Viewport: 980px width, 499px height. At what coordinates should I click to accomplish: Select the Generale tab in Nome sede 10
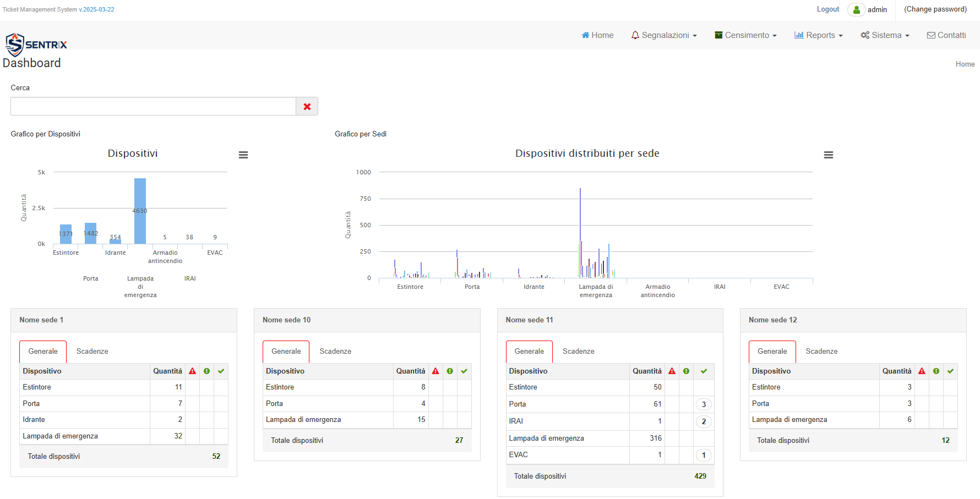[286, 352]
